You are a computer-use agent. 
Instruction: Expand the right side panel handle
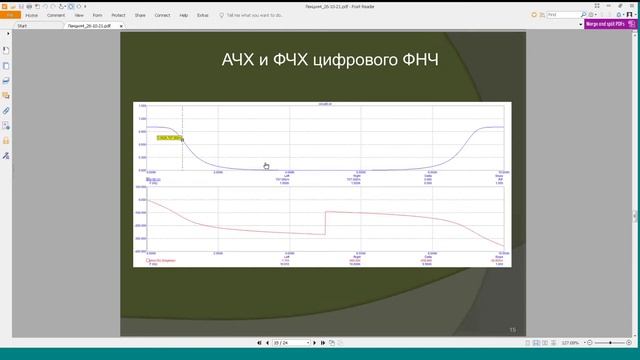[635, 216]
